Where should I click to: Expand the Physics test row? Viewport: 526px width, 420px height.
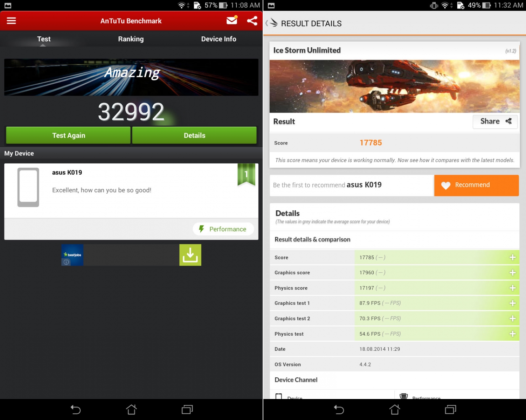tap(512, 334)
